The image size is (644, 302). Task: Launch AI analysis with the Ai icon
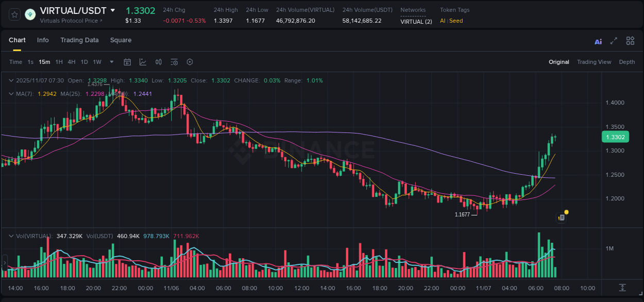click(598, 40)
